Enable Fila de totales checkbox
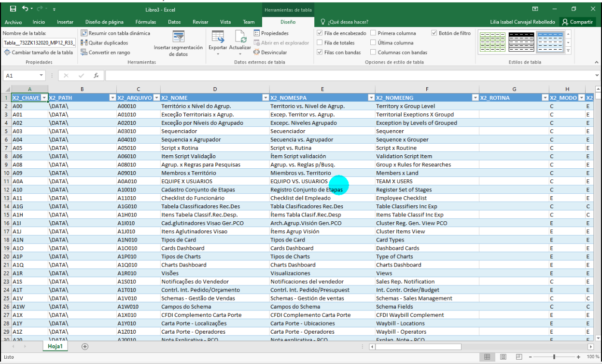Image resolution: width=602 pixels, height=364 pixels. pos(320,43)
